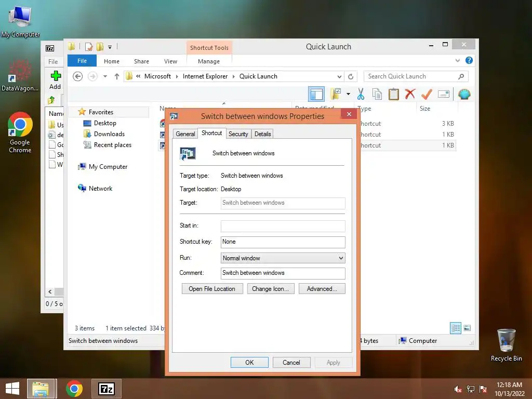Select My Computer in the navigation pane
This screenshot has height=399, width=532.
(108, 167)
